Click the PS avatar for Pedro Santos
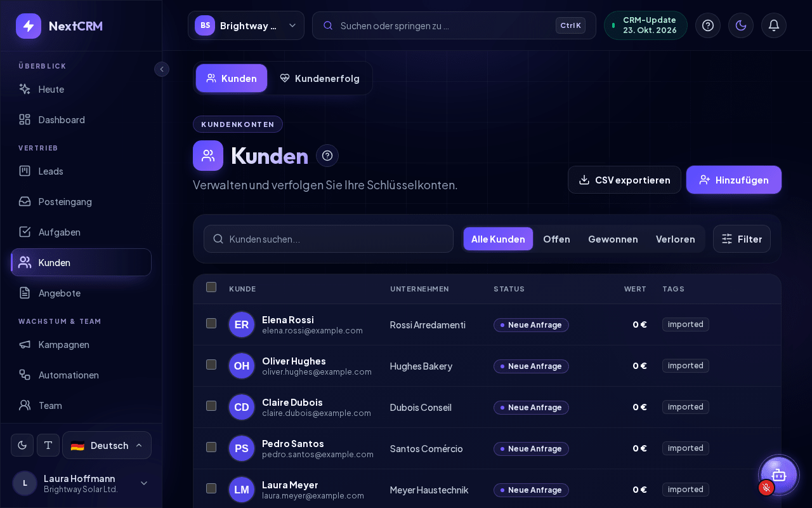 click(242, 448)
